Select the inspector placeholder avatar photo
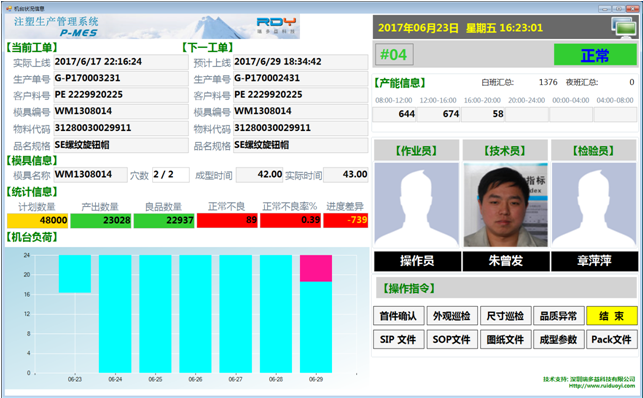Viewport: 643px width, 398px height. (594, 205)
